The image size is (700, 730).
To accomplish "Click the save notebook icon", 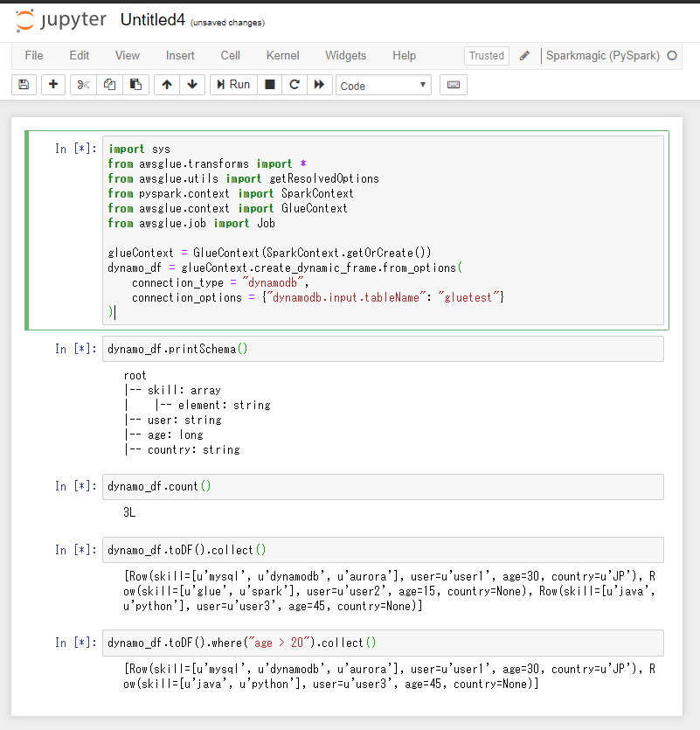I will (x=23, y=85).
